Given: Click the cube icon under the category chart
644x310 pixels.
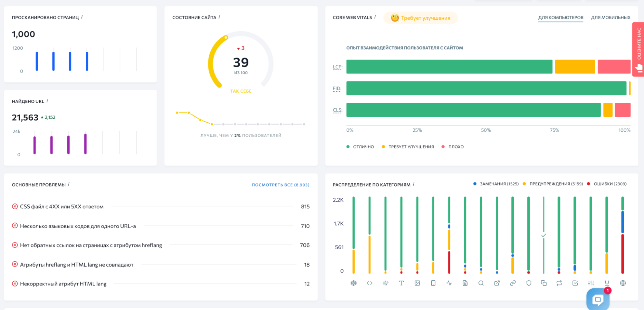Looking at the screenshot, I should click(x=353, y=283).
